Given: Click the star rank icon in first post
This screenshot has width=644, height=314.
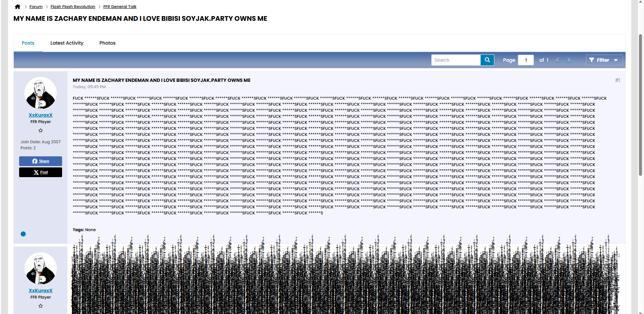Looking at the screenshot, I should (41, 130).
